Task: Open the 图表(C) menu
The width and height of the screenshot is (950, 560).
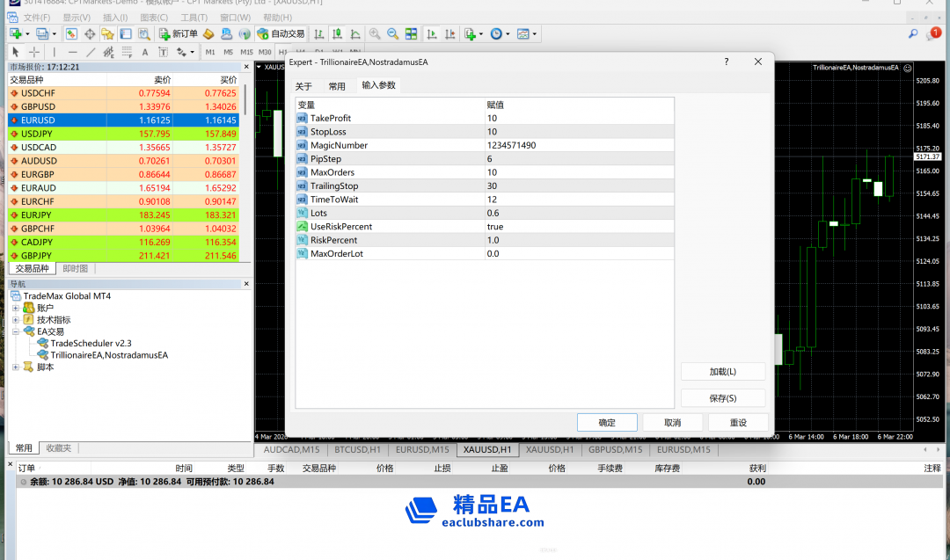Action: click(154, 18)
